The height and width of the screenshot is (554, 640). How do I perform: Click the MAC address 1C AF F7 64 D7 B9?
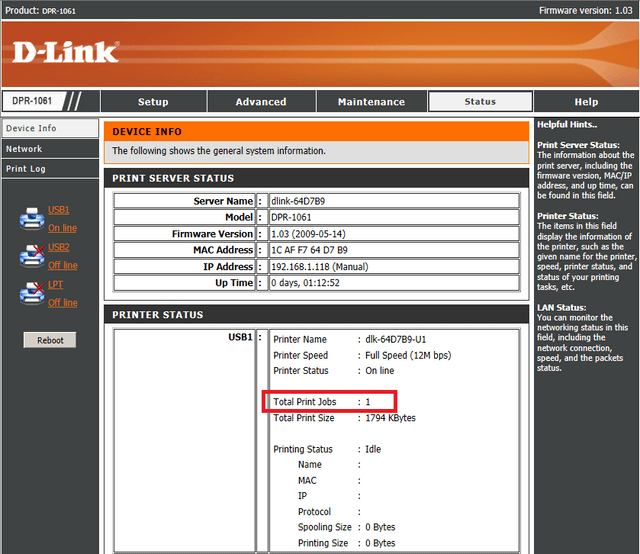tap(309, 250)
